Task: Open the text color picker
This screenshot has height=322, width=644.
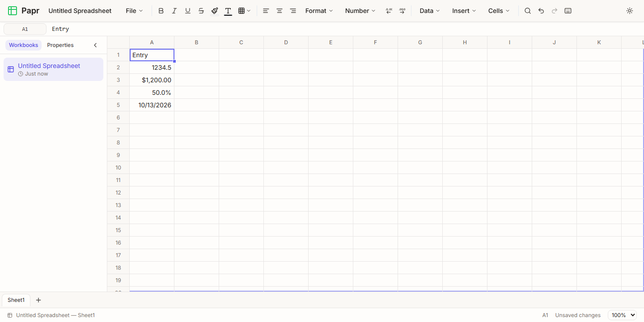Action: [x=228, y=11]
